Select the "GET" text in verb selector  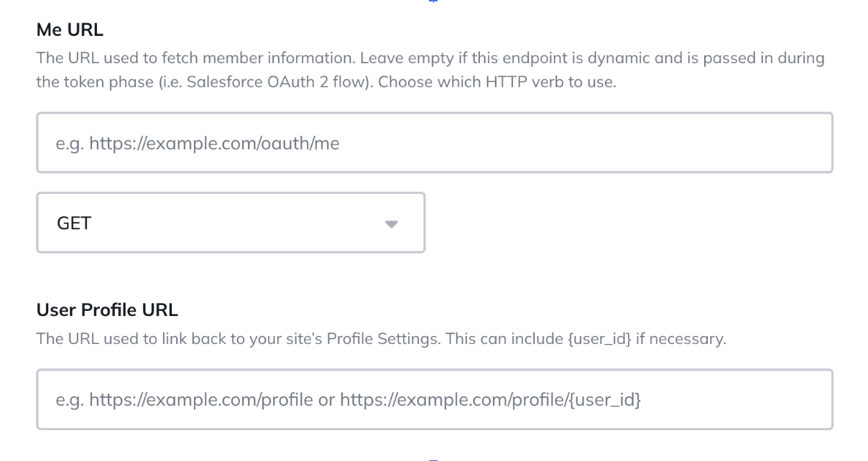coord(74,223)
